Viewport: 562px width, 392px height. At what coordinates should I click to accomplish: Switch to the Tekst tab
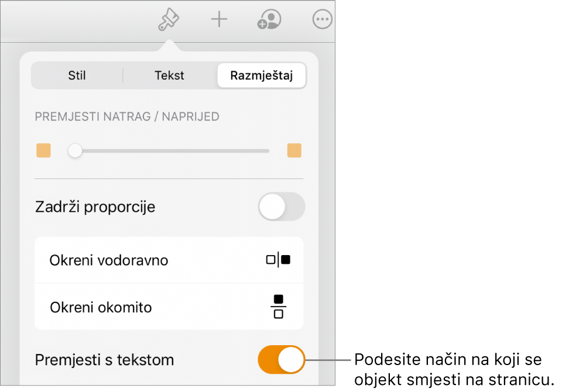point(169,75)
